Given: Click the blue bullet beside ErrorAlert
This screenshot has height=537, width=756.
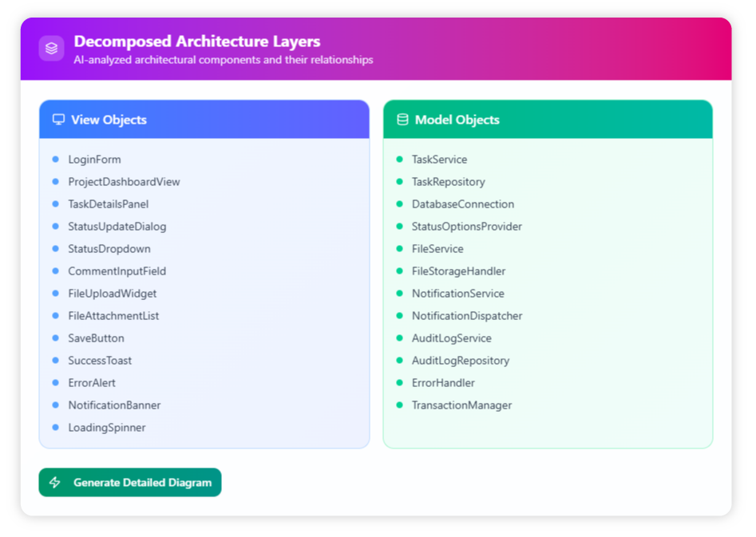Looking at the screenshot, I should tap(55, 383).
